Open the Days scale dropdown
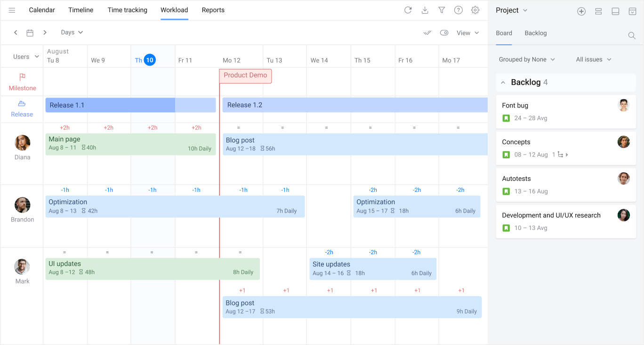The image size is (644, 345). pos(72,33)
